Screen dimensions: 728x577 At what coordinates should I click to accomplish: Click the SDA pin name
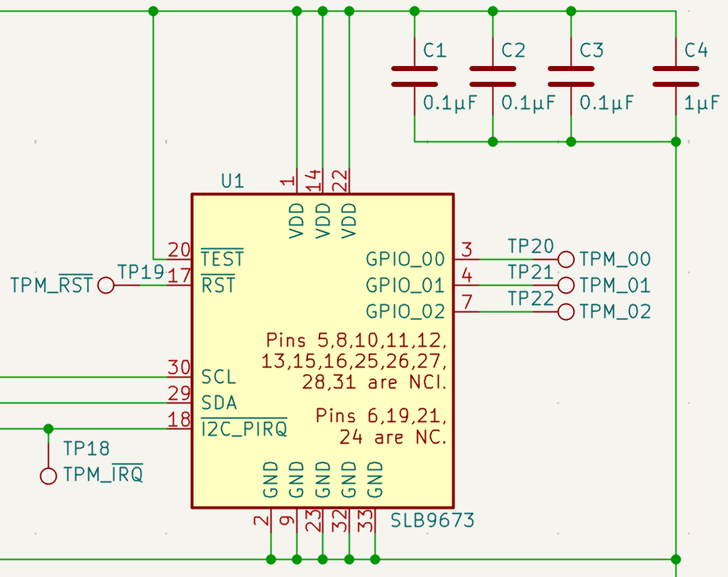tap(219, 403)
